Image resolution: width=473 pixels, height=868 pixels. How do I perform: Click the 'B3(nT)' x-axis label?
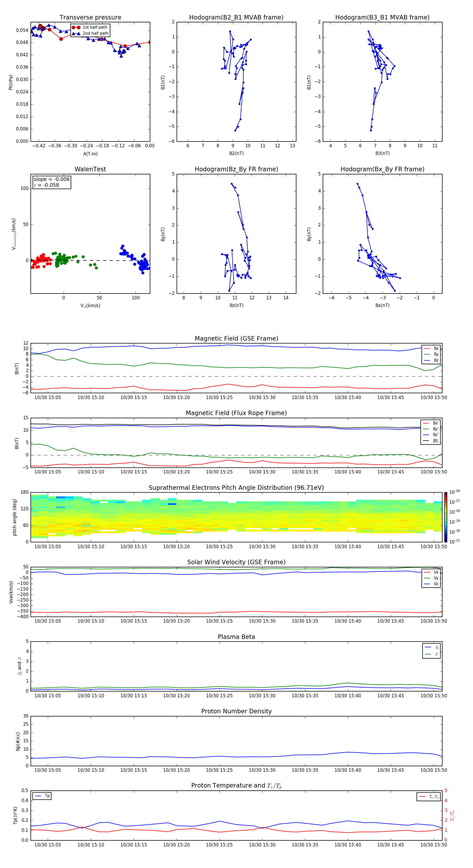coord(382,153)
